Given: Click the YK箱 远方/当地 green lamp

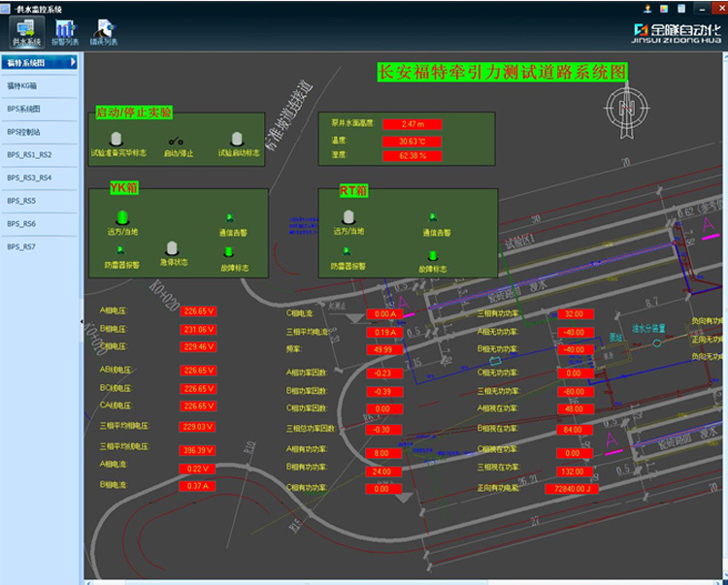Looking at the screenshot, I should tap(122, 216).
